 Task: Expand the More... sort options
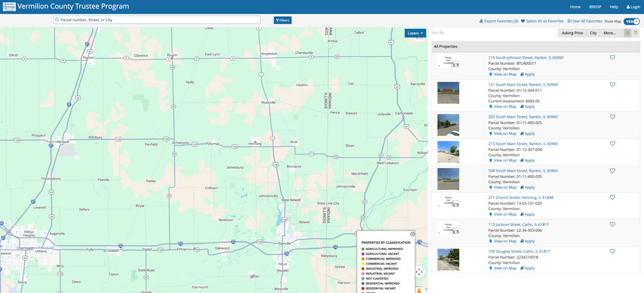pos(609,33)
